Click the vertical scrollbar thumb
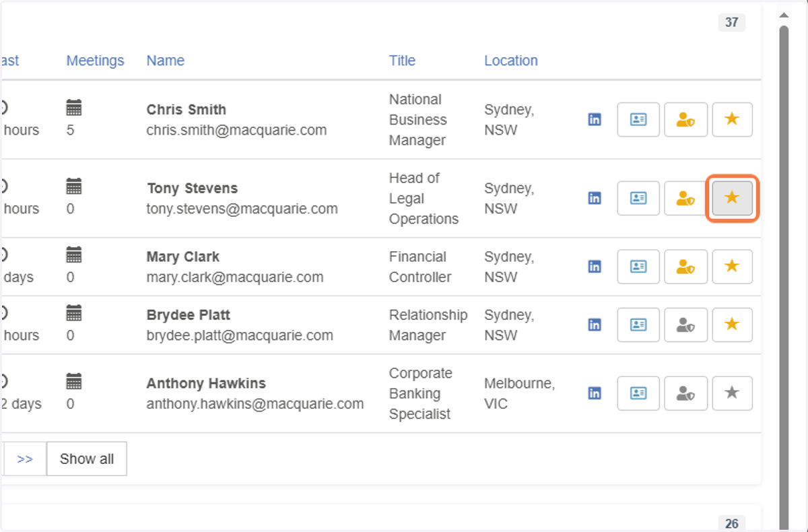Screen dimensions: 808x532 (784, 276)
